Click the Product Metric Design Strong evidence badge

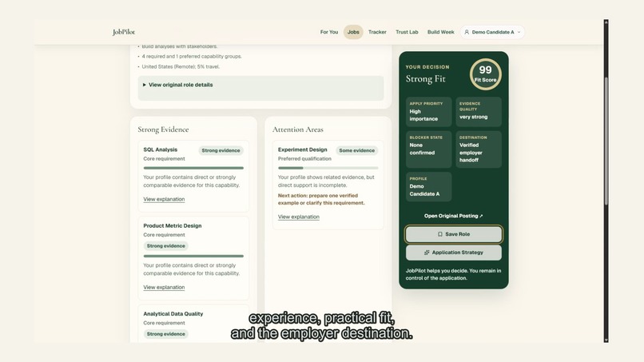[166, 245]
